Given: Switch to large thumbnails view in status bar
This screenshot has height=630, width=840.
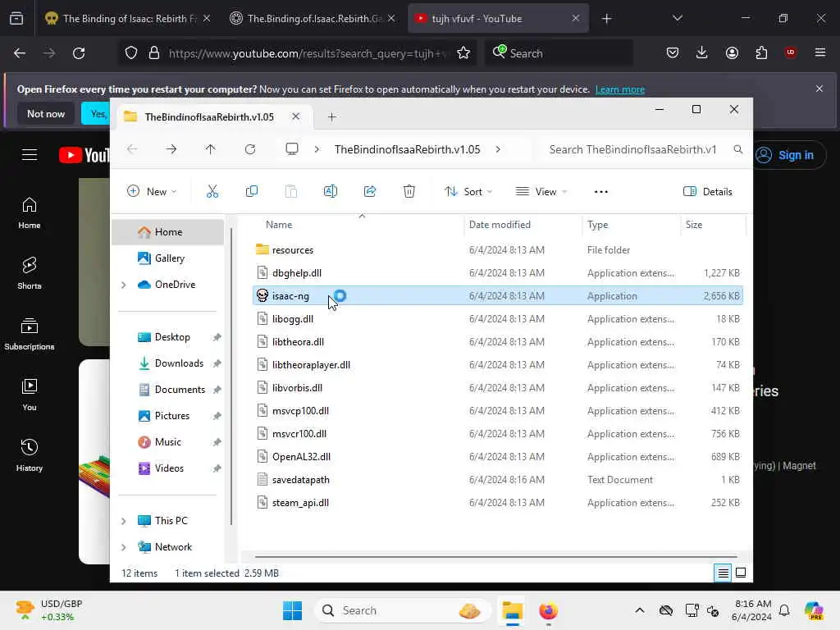Looking at the screenshot, I should pos(741,573).
